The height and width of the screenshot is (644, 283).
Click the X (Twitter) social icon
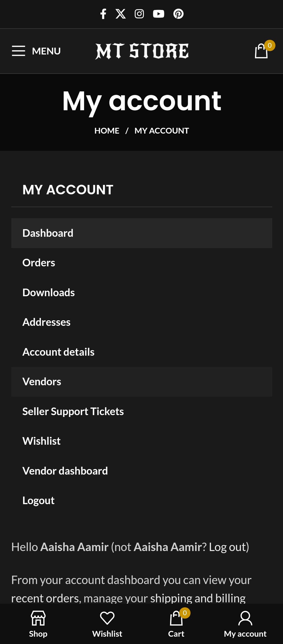[x=121, y=14]
